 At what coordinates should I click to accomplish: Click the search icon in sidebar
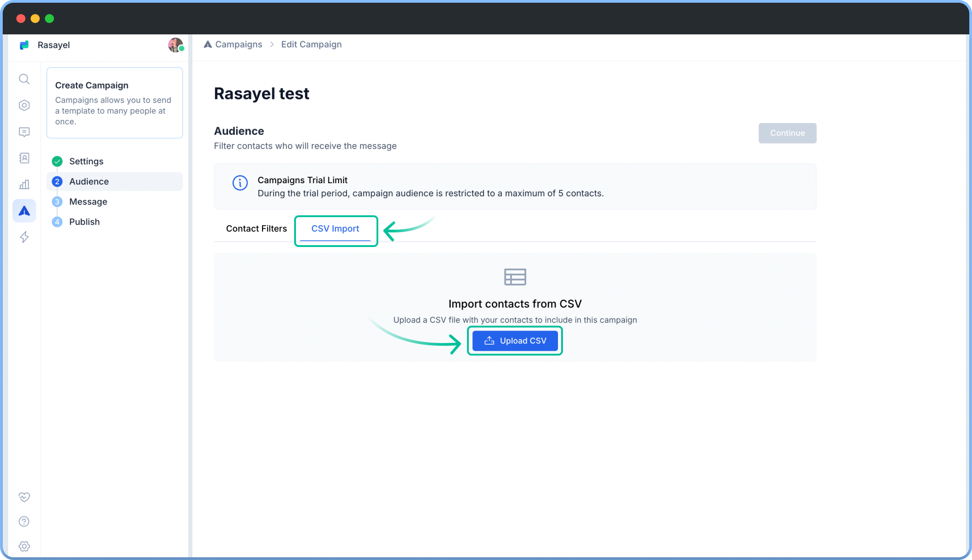[x=24, y=79]
